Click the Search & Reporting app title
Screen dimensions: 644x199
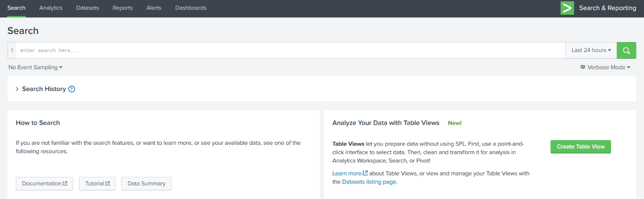(607, 8)
